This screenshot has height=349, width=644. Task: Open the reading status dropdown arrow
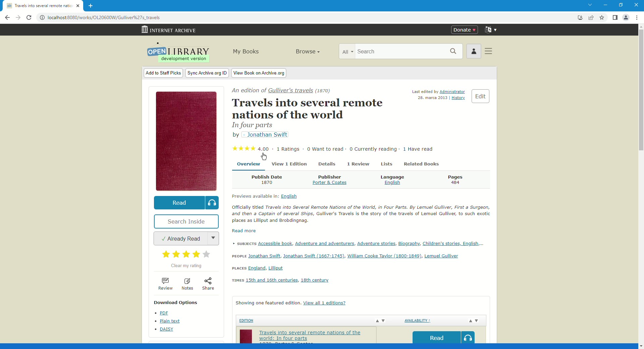[213, 238]
